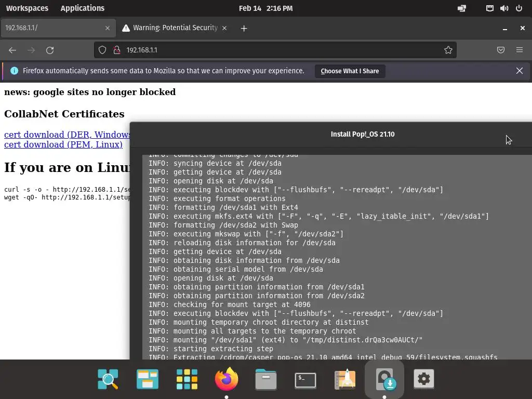Click the curl command line text
The image size is (532, 399).
68,190
